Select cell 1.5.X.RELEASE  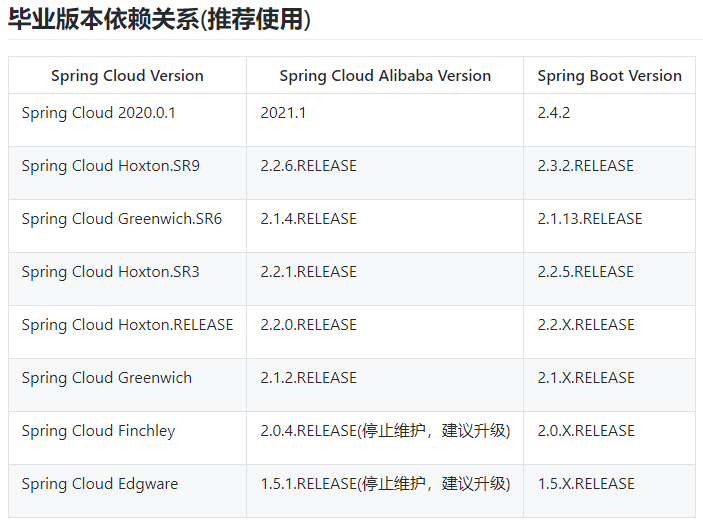tap(609, 491)
